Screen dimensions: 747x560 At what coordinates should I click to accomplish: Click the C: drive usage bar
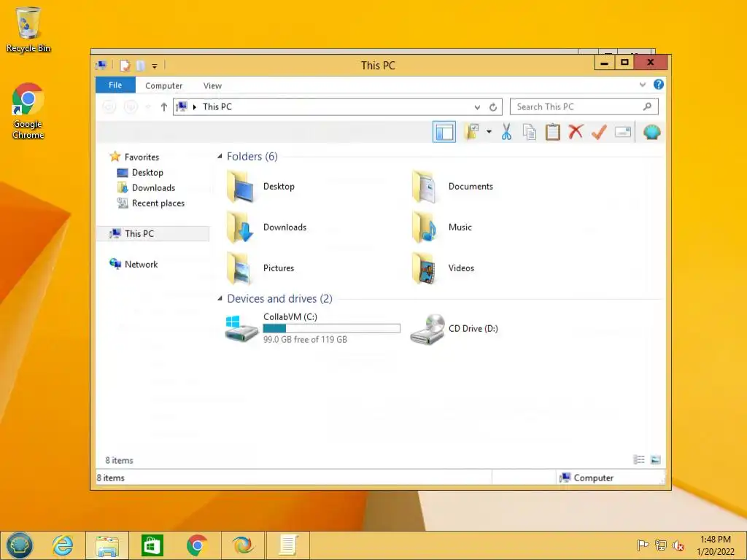332,328
